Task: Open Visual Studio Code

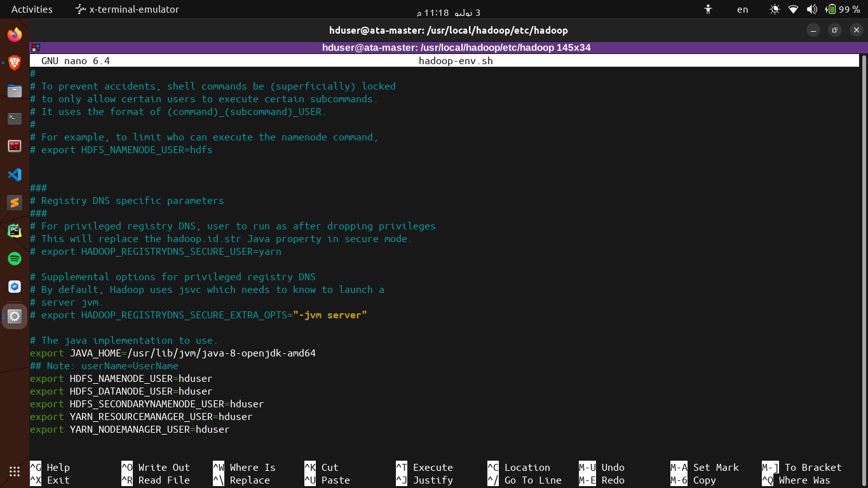Action: (x=14, y=175)
